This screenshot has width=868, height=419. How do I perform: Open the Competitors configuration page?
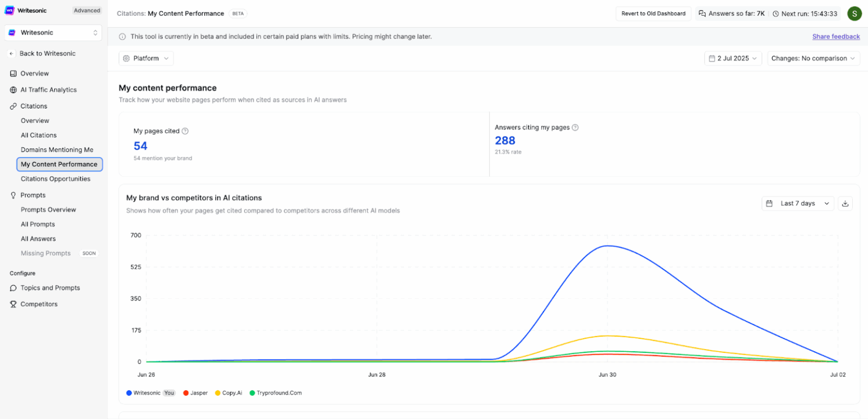pyautogui.click(x=40, y=304)
